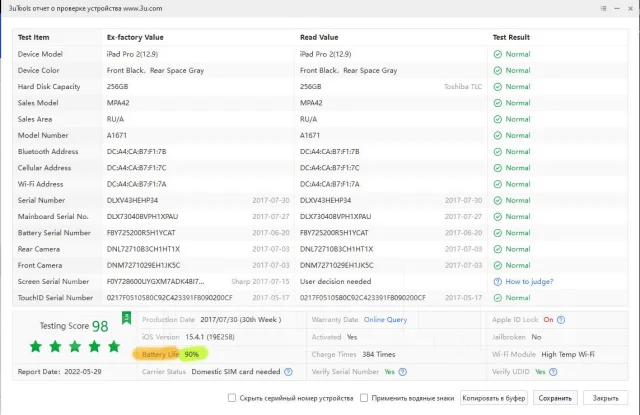The width and height of the screenshot is (640, 415).
Task: Click Production Date 2017/07/30 value
Action: (x=241, y=320)
